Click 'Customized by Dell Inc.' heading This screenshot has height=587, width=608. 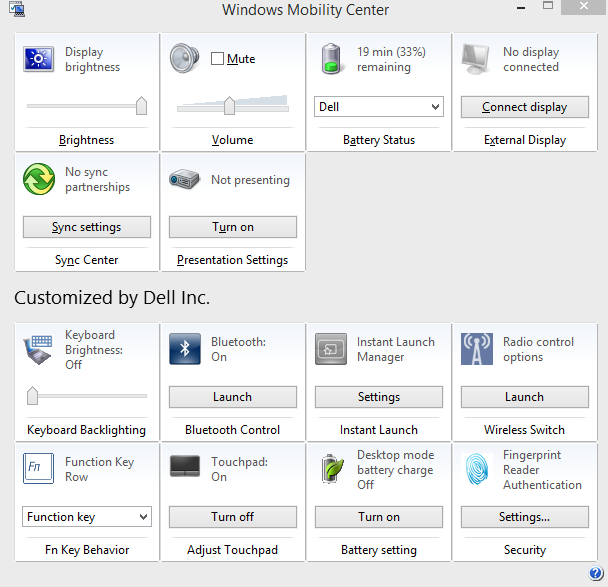point(112,298)
